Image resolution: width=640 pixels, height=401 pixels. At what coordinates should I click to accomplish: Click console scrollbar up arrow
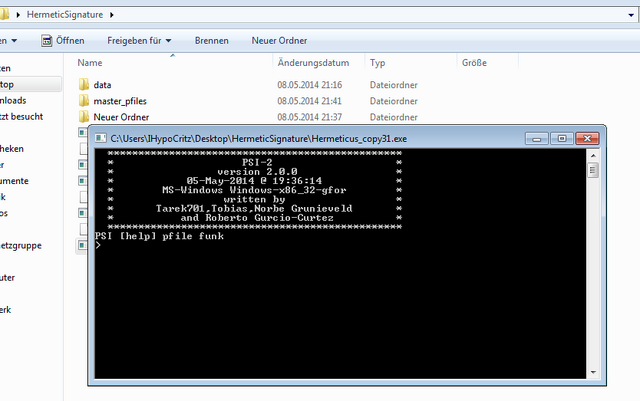pos(593,156)
